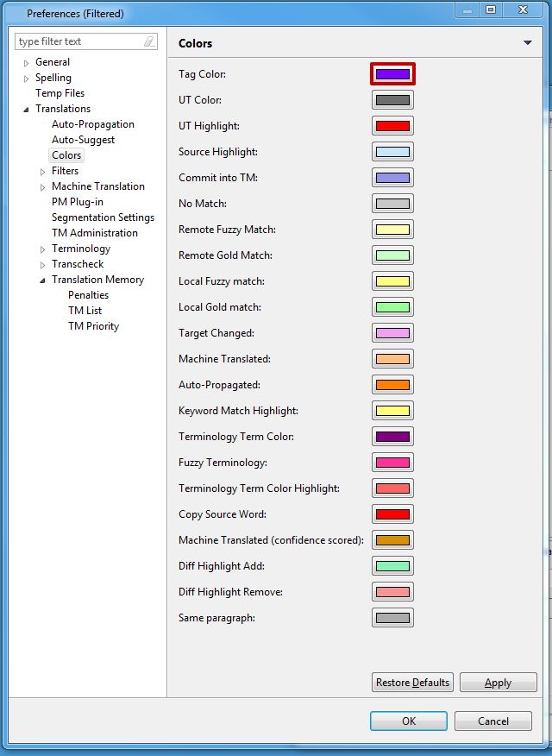Change Terminology Term Color Highlight swatch
The height and width of the screenshot is (756, 552).
(392, 488)
